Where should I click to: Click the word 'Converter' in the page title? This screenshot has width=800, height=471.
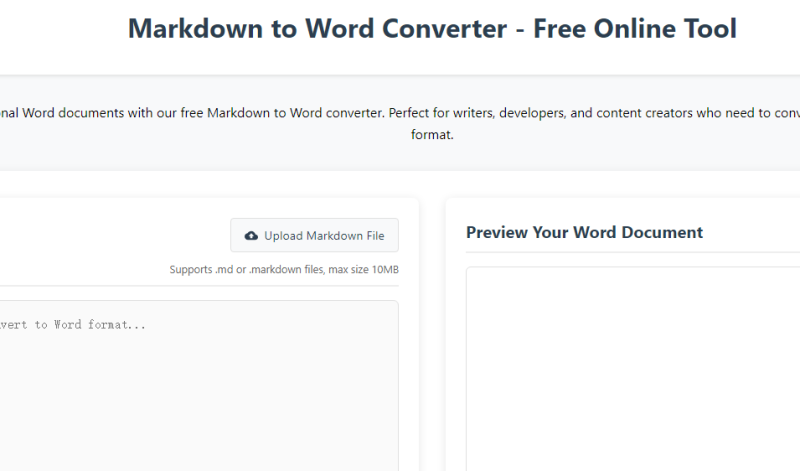click(x=448, y=29)
